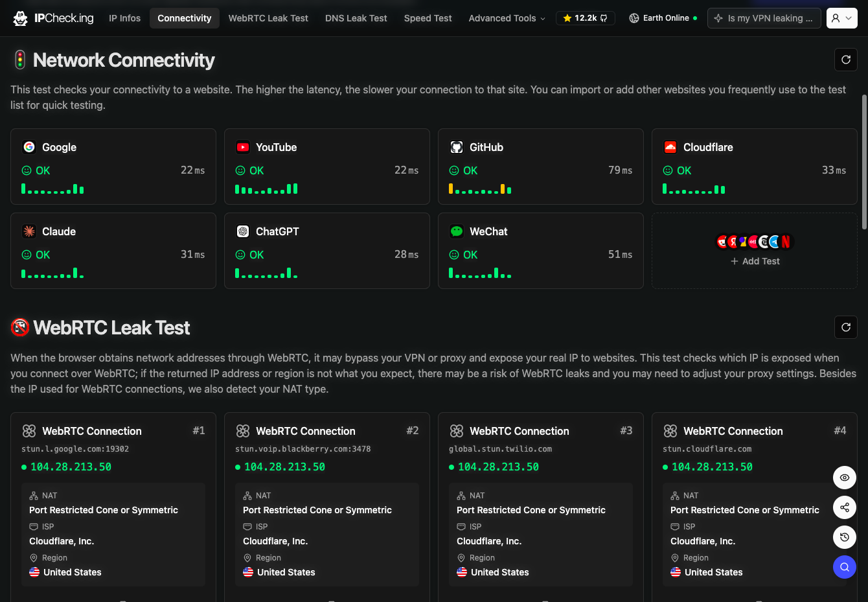The width and height of the screenshot is (868, 602).
Task: Select the Connectivity tab
Action: coord(185,18)
